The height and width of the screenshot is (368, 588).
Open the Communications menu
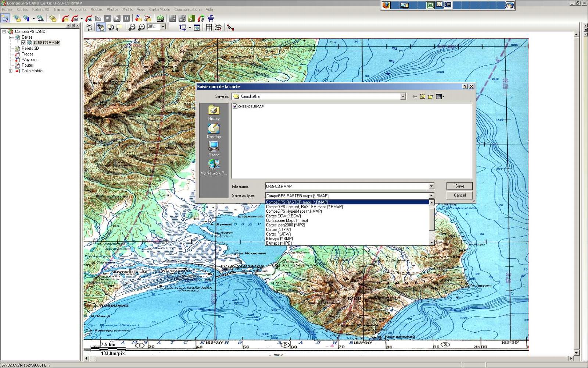click(x=188, y=10)
